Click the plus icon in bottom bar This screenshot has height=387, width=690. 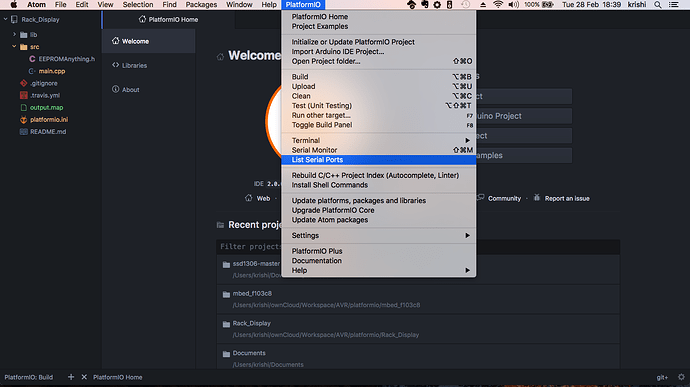[71, 377]
